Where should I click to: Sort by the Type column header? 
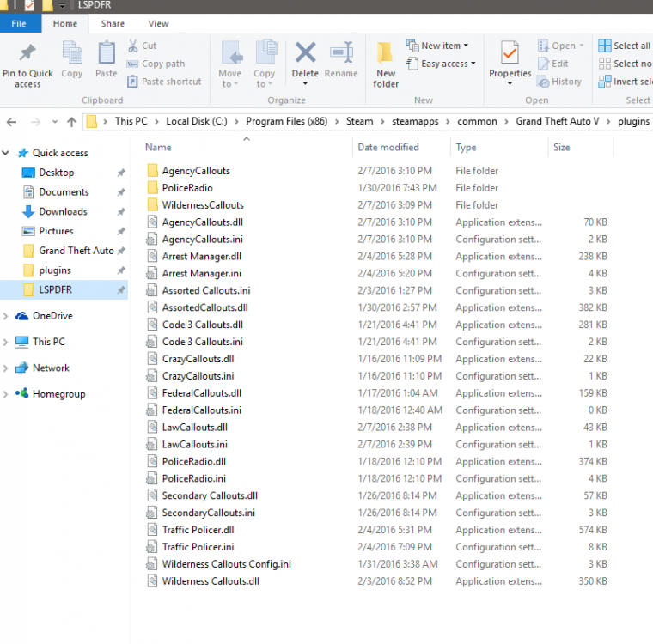click(x=466, y=148)
